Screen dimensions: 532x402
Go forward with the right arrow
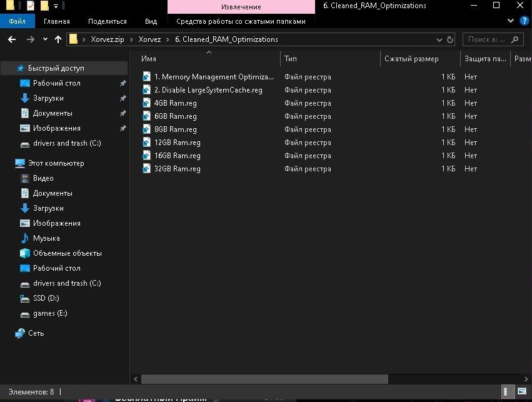(x=31, y=39)
